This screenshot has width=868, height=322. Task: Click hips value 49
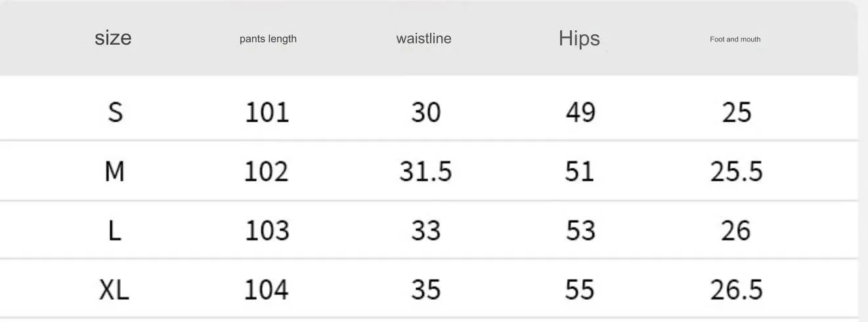[580, 112]
